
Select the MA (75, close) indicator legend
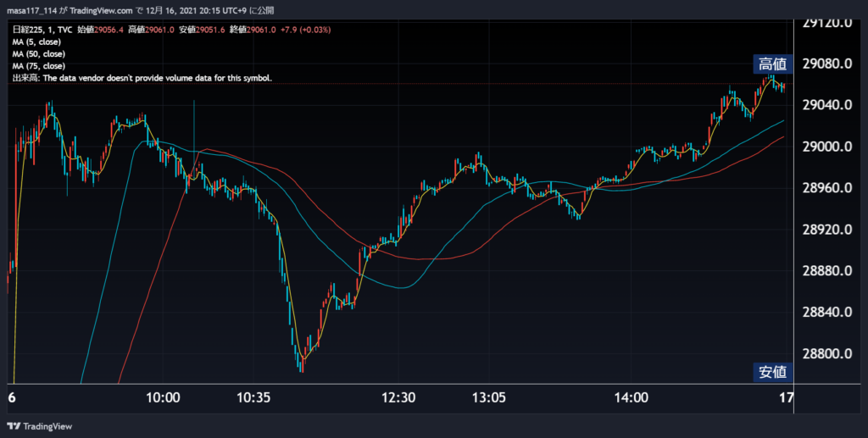[39, 66]
